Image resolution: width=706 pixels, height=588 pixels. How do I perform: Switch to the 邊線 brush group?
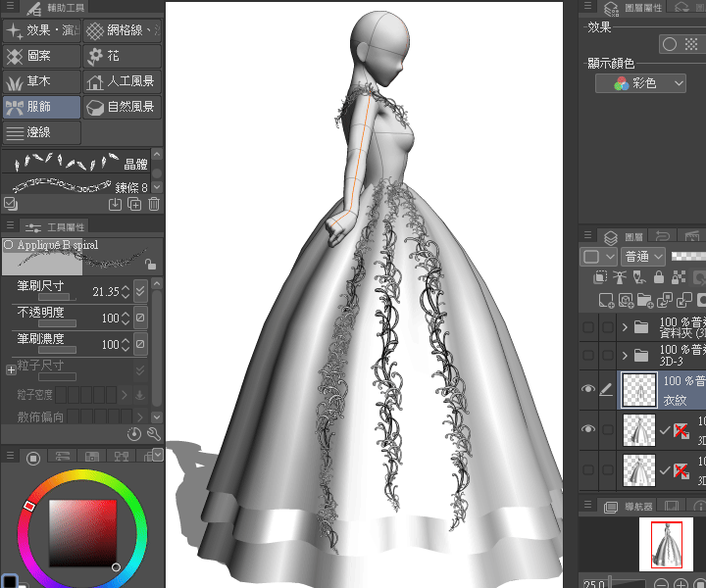click(x=41, y=132)
